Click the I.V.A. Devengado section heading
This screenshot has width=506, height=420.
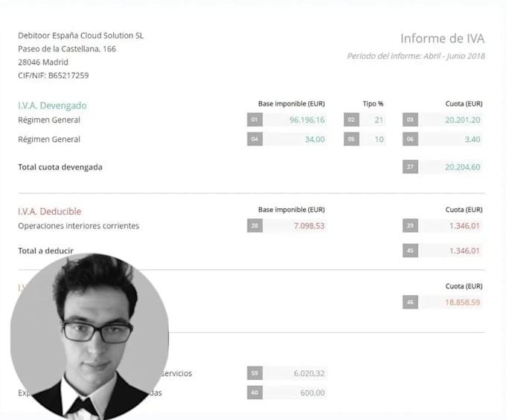[52, 106]
